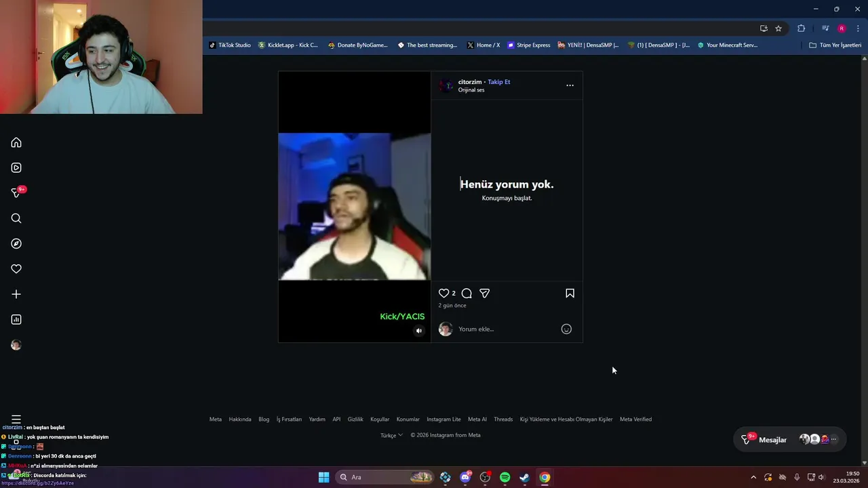Open Notifications heart in the sidebar
This screenshot has width=868, height=488.
pyautogui.click(x=16, y=269)
